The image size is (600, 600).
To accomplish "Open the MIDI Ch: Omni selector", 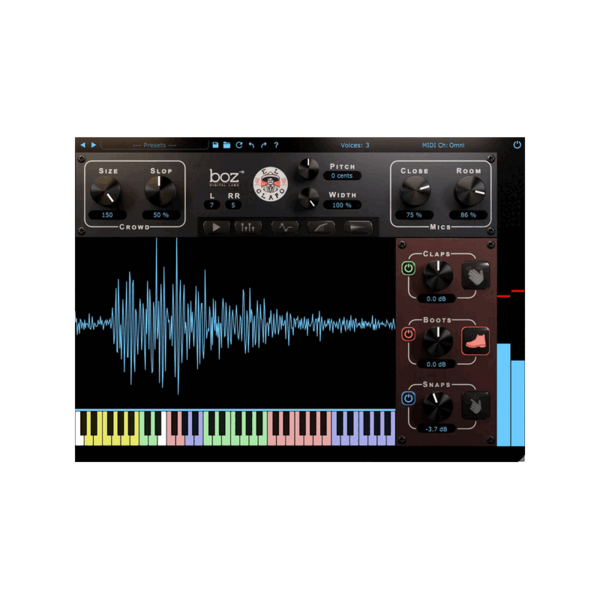I will click(x=443, y=145).
